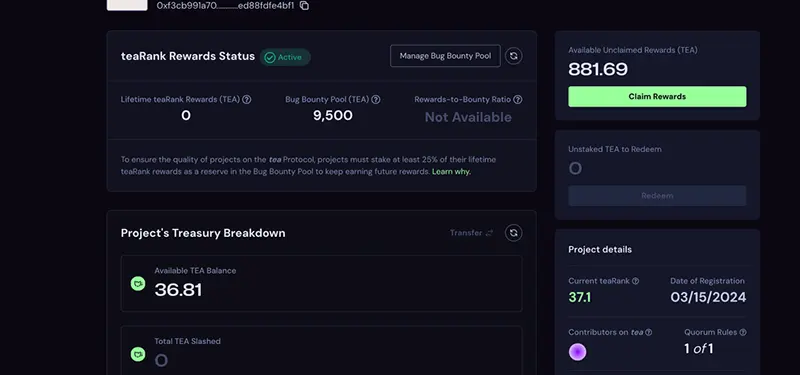
Task: Click the Active status badge
Action: [285, 57]
